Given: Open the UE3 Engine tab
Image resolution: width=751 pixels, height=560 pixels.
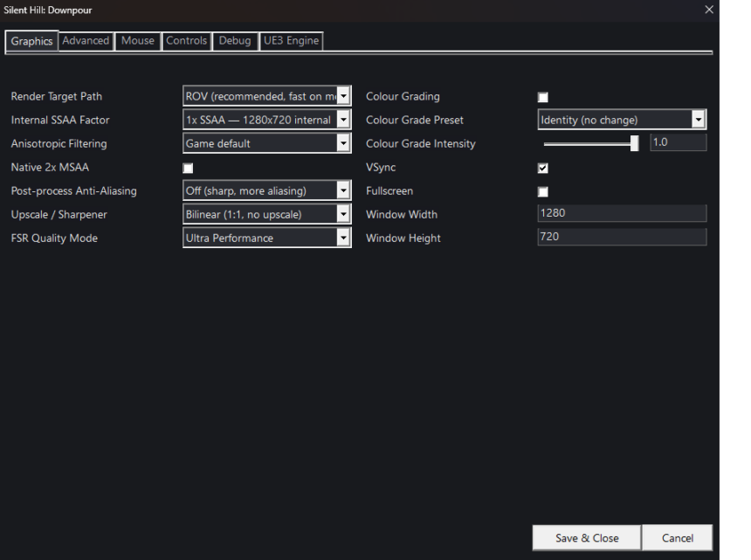Looking at the screenshot, I should click(291, 41).
